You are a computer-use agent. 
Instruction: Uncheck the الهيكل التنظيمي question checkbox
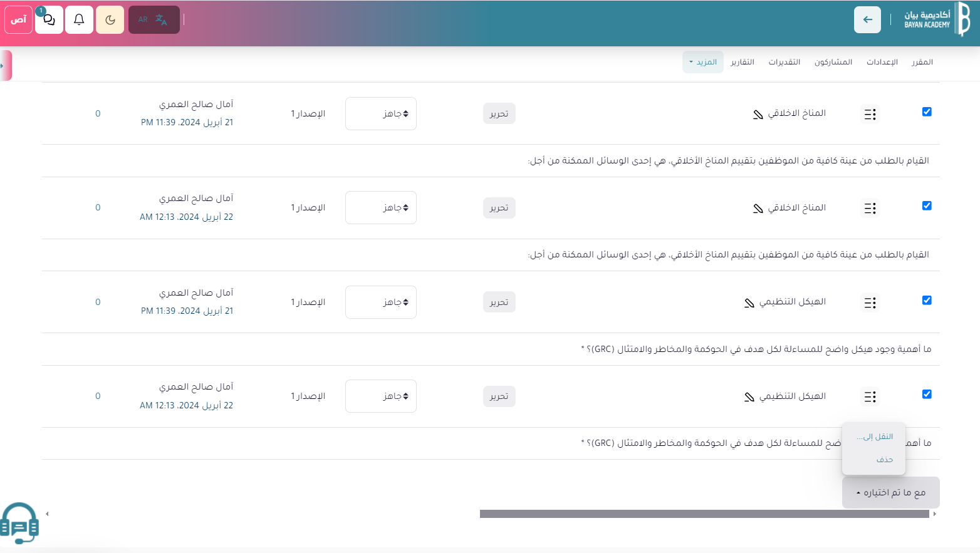pos(927,300)
